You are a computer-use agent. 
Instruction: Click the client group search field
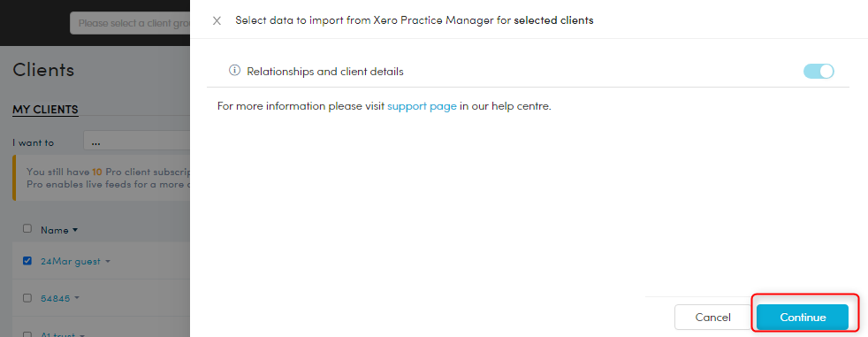click(x=130, y=23)
